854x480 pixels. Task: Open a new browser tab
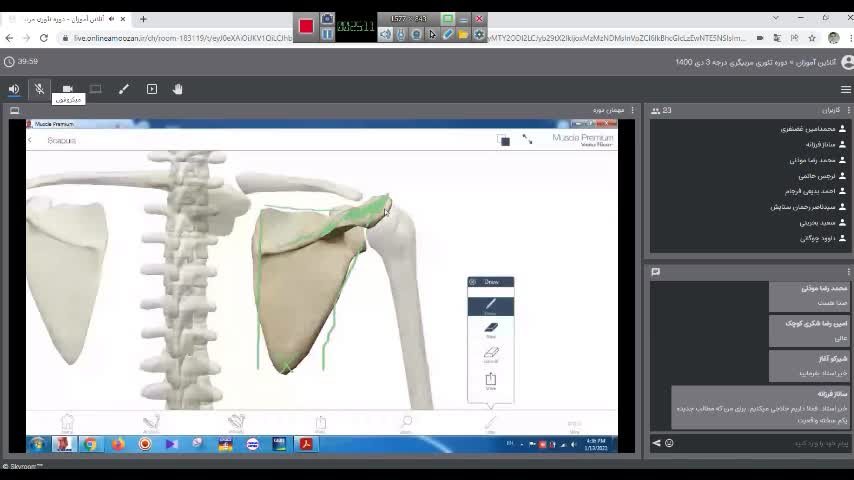pyautogui.click(x=143, y=18)
